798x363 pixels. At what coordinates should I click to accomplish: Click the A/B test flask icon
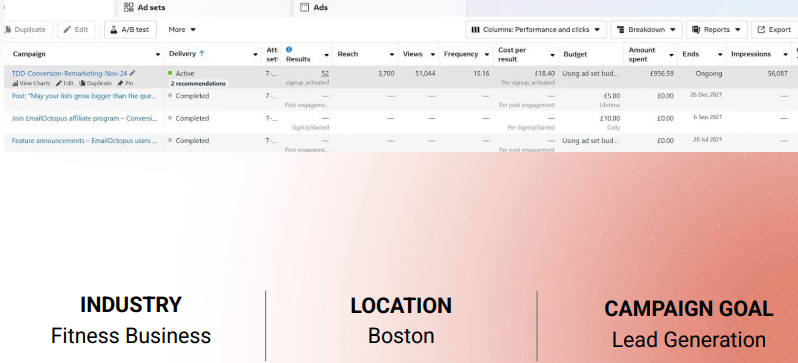click(114, 30)
